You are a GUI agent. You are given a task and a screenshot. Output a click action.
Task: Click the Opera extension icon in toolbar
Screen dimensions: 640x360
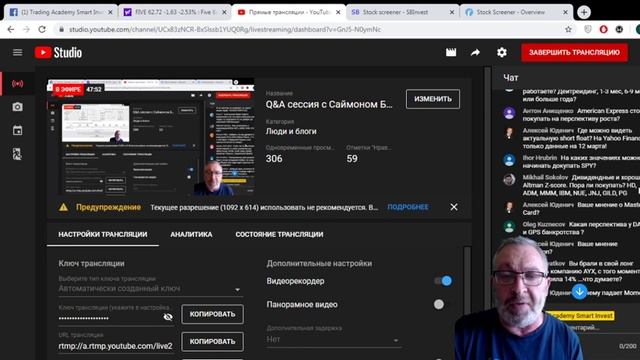click(x=603, y=29)
